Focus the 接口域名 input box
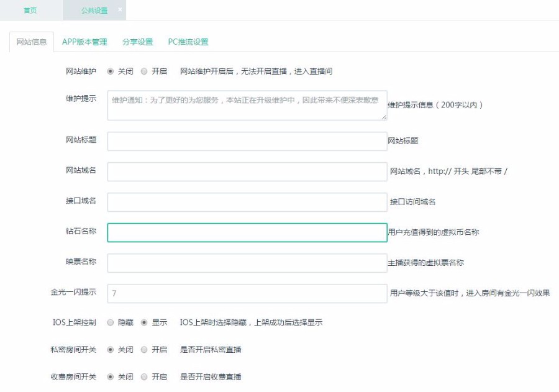 pos(247,202)
